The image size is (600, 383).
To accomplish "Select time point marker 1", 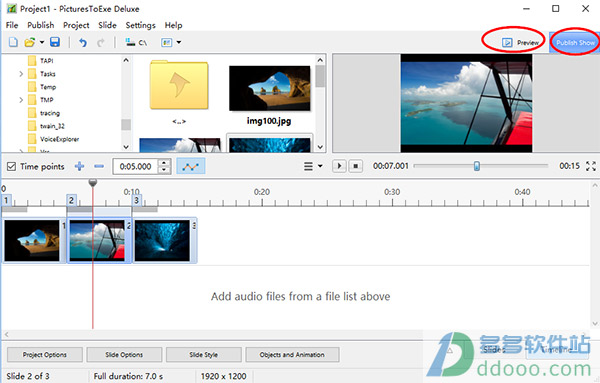I will click(x=7, y=200).
